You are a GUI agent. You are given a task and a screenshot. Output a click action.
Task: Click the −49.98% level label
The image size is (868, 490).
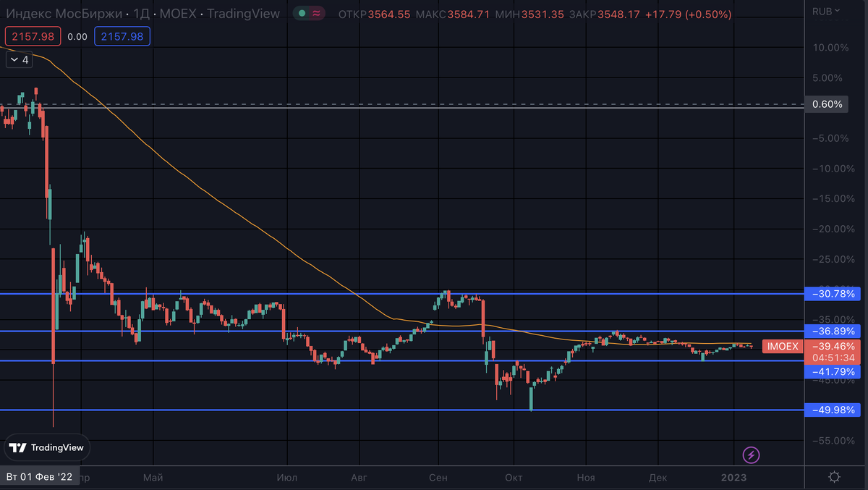[x=833, y=410]
